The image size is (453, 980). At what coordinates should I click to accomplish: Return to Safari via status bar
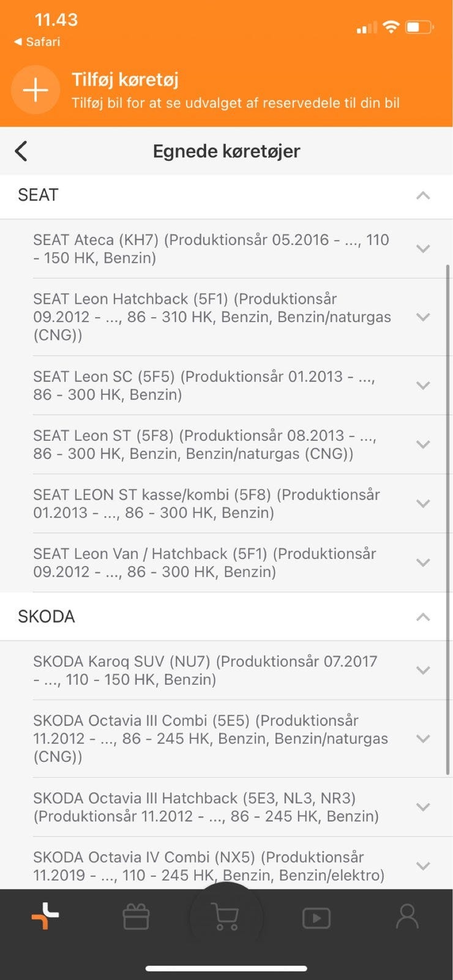pyautogui.click(x=38, y=42)
